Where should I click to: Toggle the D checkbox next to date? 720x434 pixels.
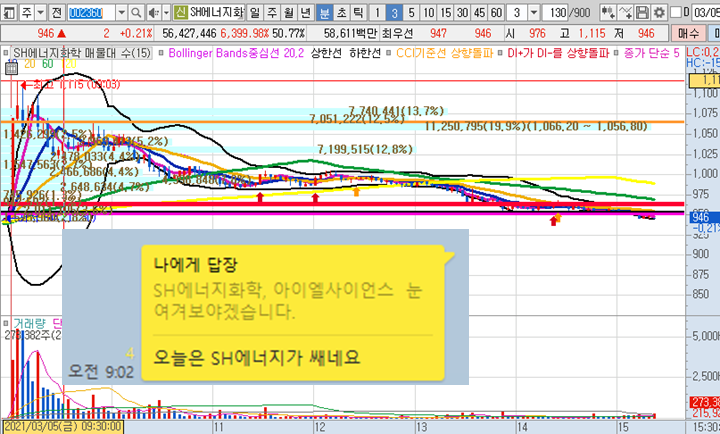pos(675,12)
